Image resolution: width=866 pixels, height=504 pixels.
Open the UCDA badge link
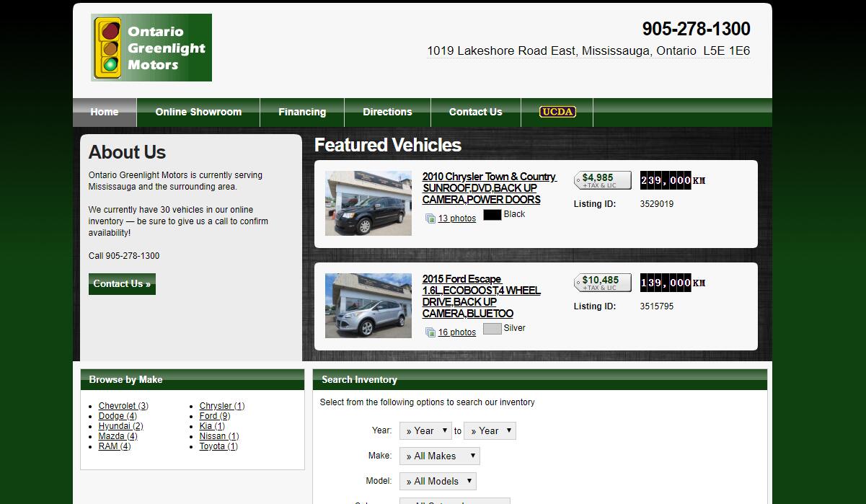[x=557, y=112]
